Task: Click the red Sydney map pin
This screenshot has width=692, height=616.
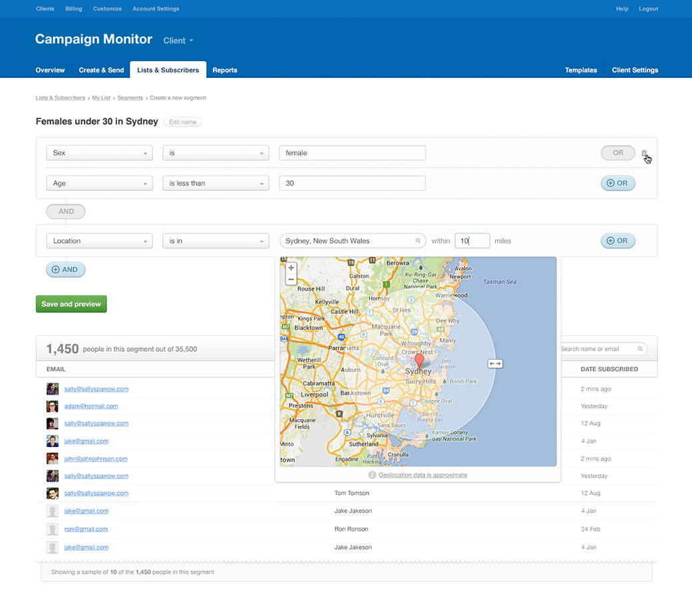Action: [419, 362]
